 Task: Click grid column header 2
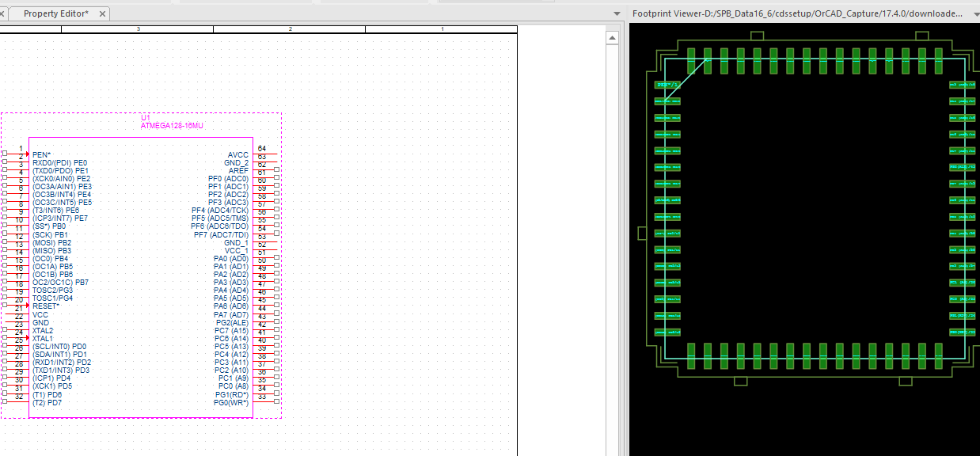point(290,29)
